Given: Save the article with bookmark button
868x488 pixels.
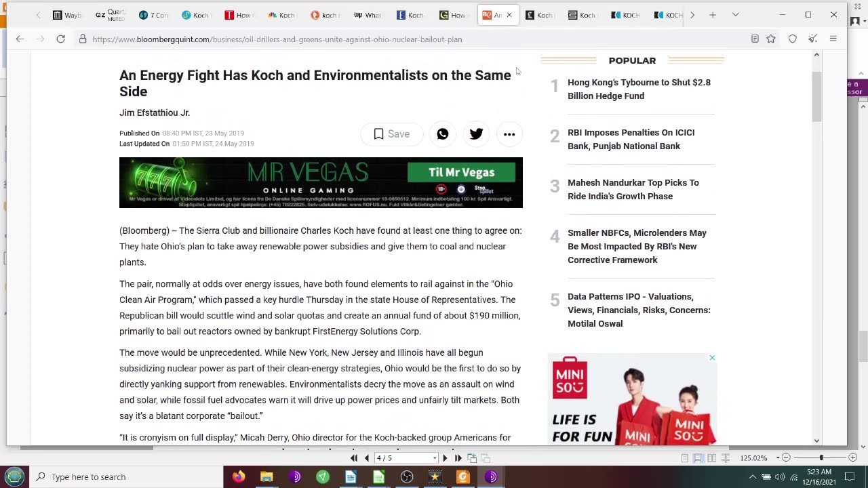Looking at the screenshot, I should point(391,134).
